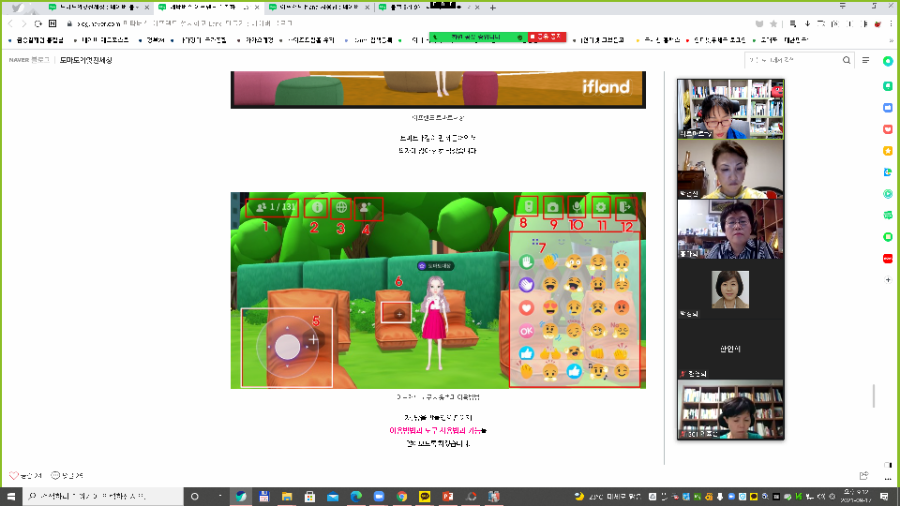
Task: Select the bottom Zoom participant video thumbnail
Action: pyautogui.click(x=730, y=410)
